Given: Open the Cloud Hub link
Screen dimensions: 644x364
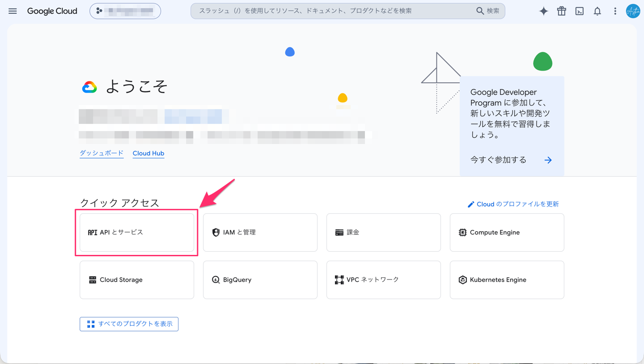Looking at the screenshot, I should coord(148,153).
